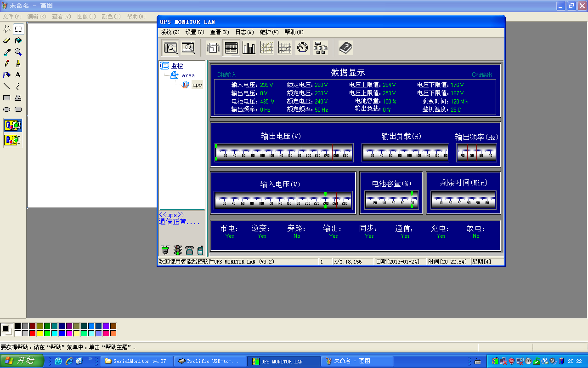Open the gauge meter view icon

(303, 48)
